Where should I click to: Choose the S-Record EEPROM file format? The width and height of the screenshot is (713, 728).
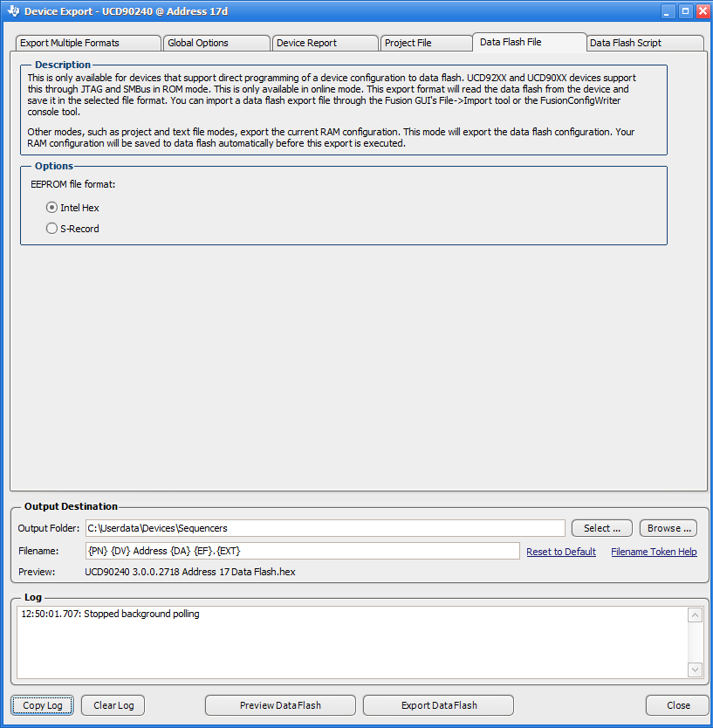click(x=51, y=229)
